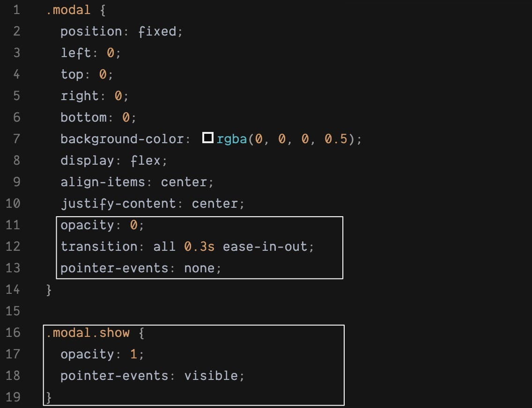Click the 'ease-in-out' timing value
This screenshot has height=408, width=532.
click(x=265, y=247)
